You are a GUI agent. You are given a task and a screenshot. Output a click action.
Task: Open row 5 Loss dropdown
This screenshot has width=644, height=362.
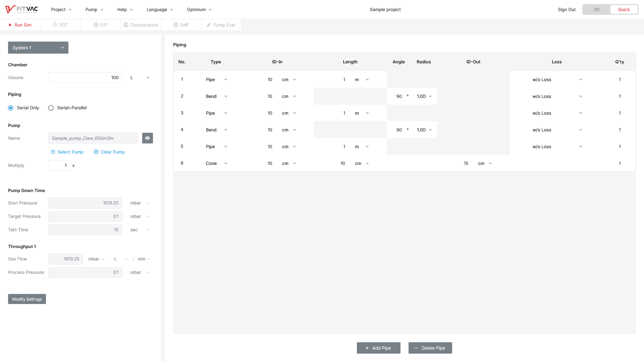point(557,146)
